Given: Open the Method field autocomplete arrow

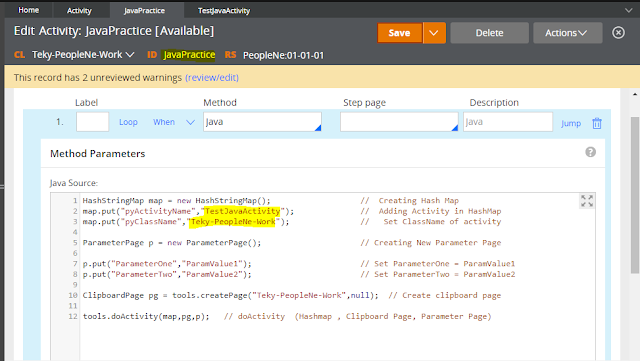Looking at the screenshot, I should [x=318, y=128].
